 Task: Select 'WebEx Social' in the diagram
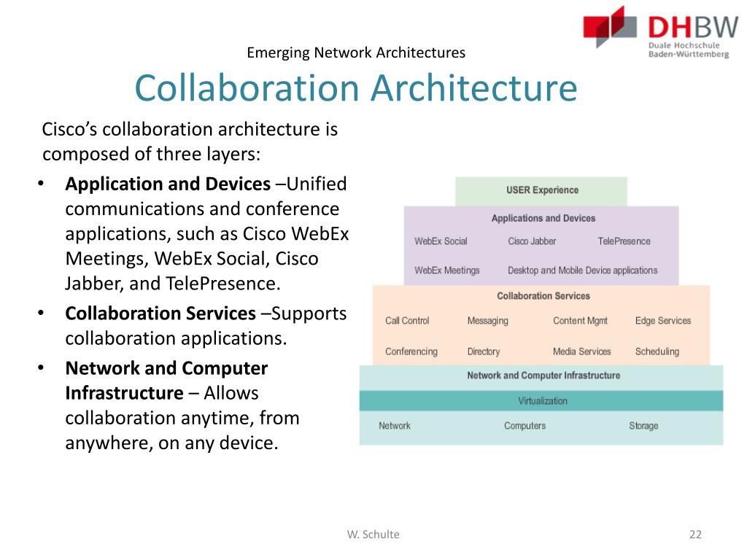point(441,241)
